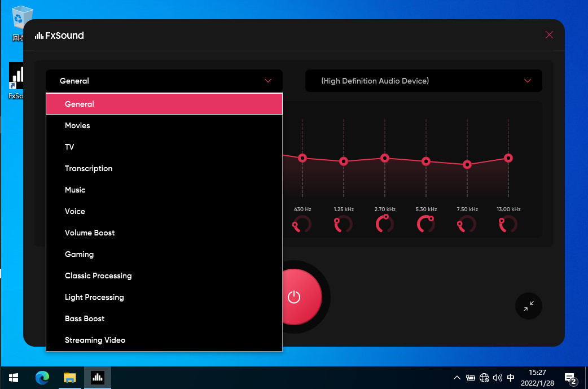The width and height of the screenshot is (588, 389).
Task: Click the 630 Hz frequency knob
Action: pyautogui.click(x=302, y=224)
